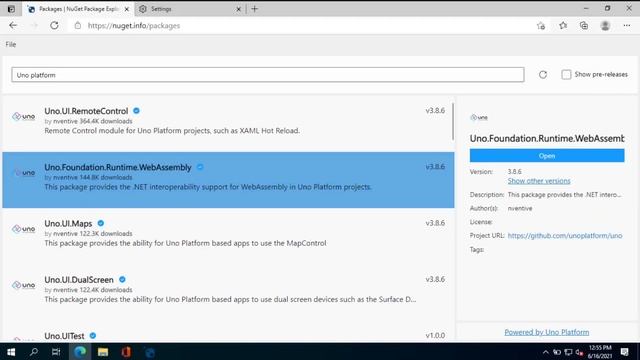Click the v1.0.0 version of Uno.UITest
640x360 pixels.
coord(435,336)
